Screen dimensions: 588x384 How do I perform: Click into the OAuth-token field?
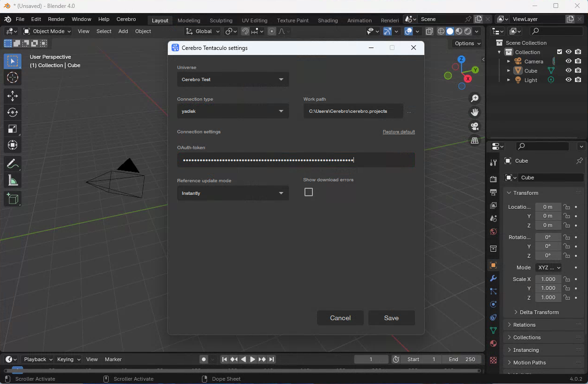pyautogui.click(x=296, y=160)
